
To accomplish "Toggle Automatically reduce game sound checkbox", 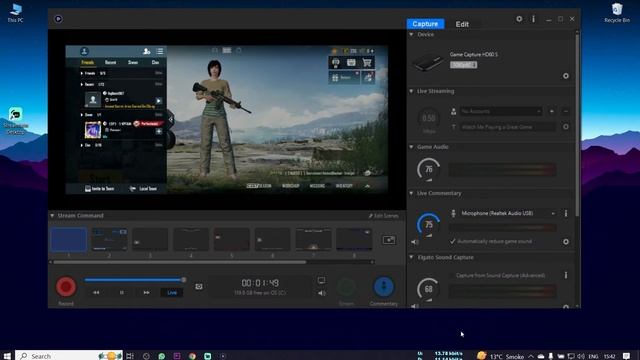I will pyautogui.click(x=453, y=241).
